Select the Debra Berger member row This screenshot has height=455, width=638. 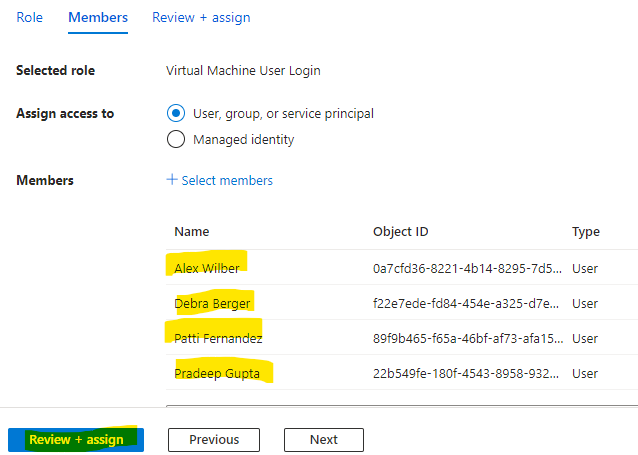pyautogui.click(x=402, y=303)
